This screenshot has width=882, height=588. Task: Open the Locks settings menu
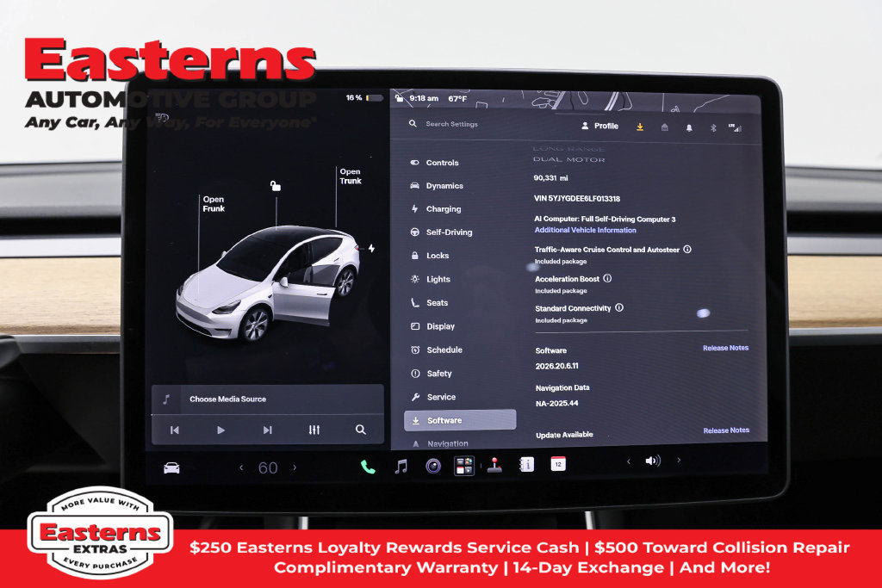430,255
